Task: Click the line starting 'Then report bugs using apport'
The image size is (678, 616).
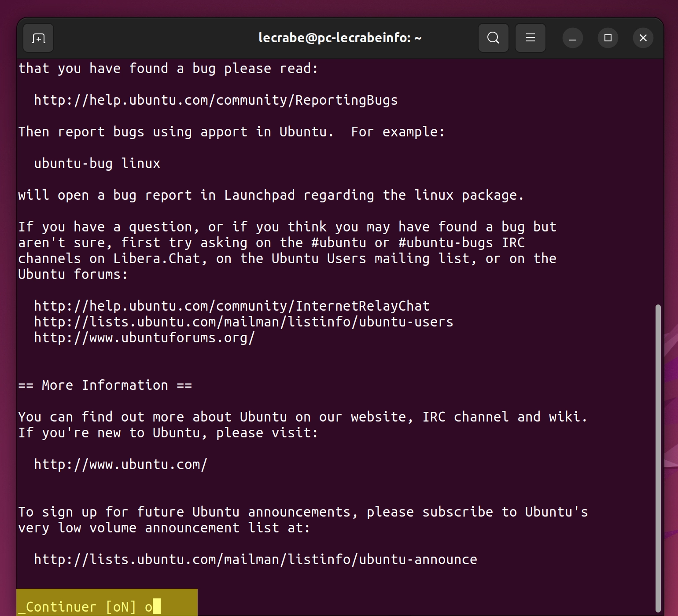Action: 232,132
